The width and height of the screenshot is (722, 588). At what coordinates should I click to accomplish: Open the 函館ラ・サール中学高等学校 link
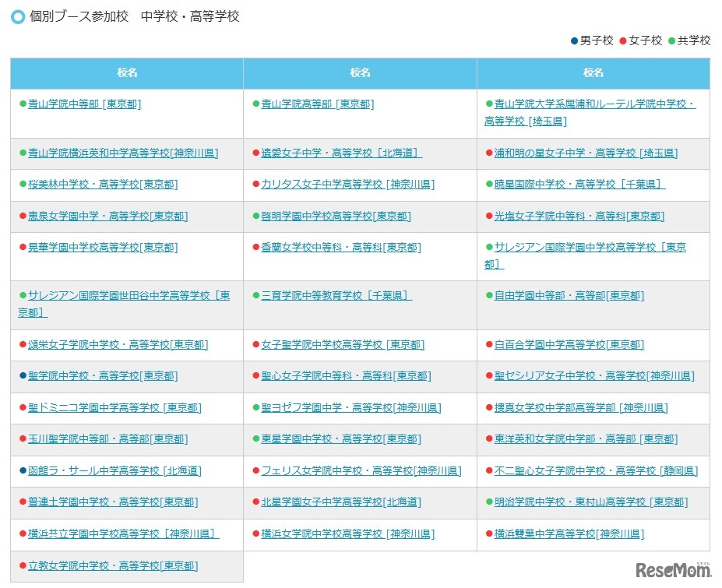tap(93, 471)
